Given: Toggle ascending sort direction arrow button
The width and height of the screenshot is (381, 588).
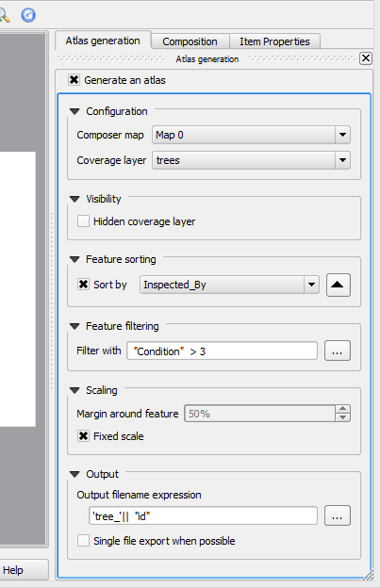Looking at the screenshot, I should click(339, 285).
